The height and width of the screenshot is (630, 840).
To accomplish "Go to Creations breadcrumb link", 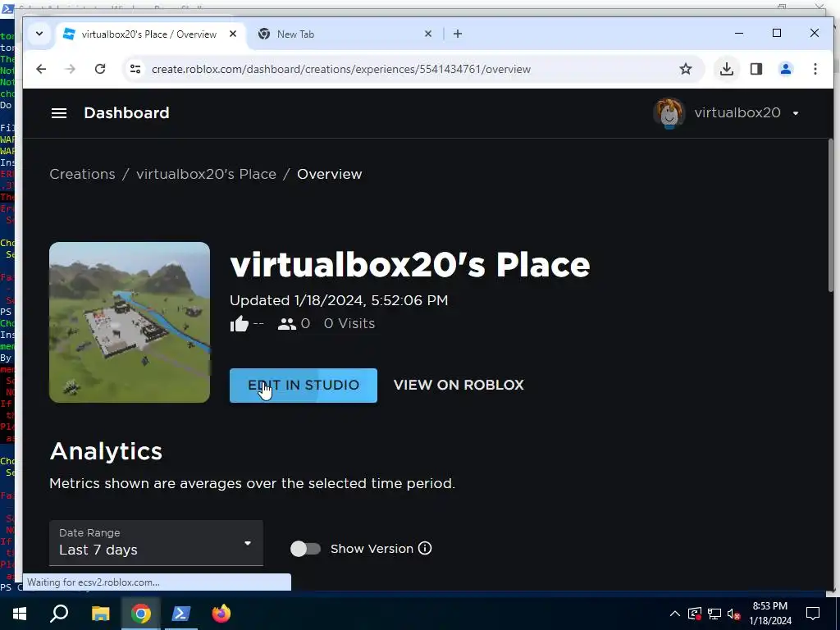I will pyautogui.click(x=82, y=174).
